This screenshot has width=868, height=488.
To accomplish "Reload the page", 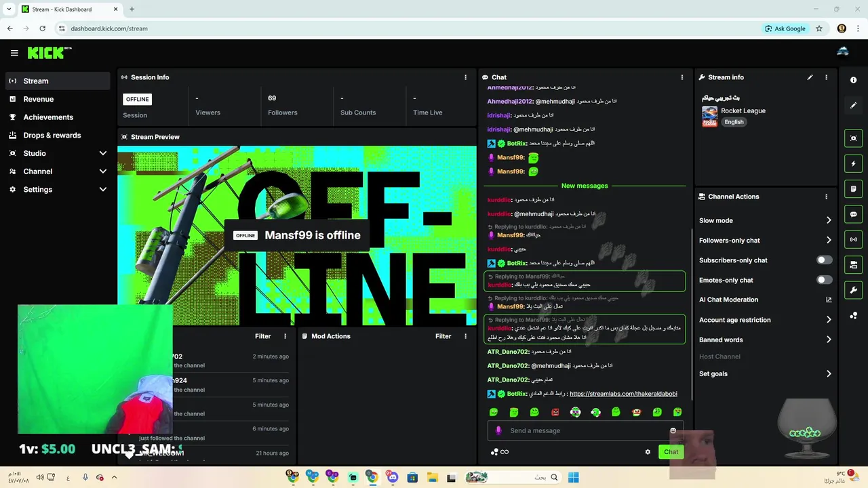I will [42, 28].
